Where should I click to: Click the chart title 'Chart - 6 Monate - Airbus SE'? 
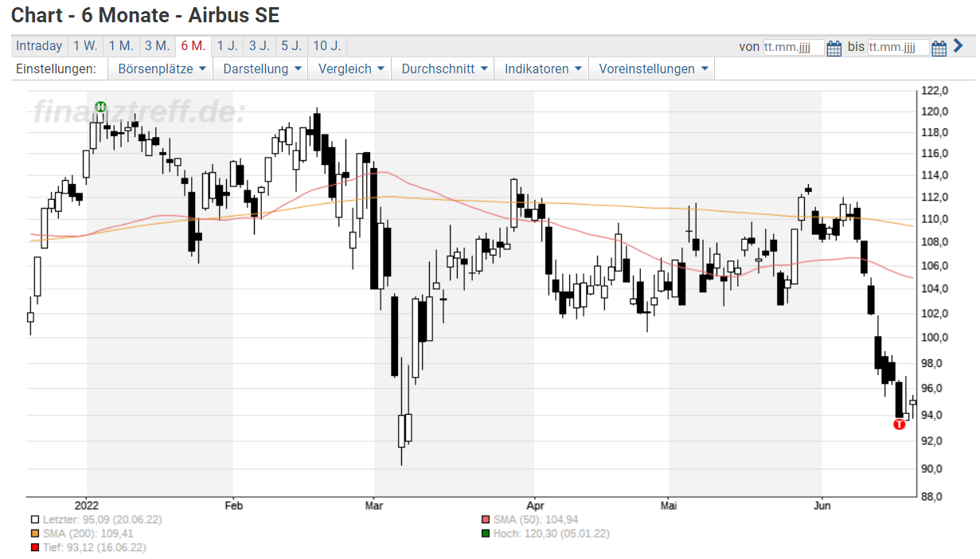point(146,14)
